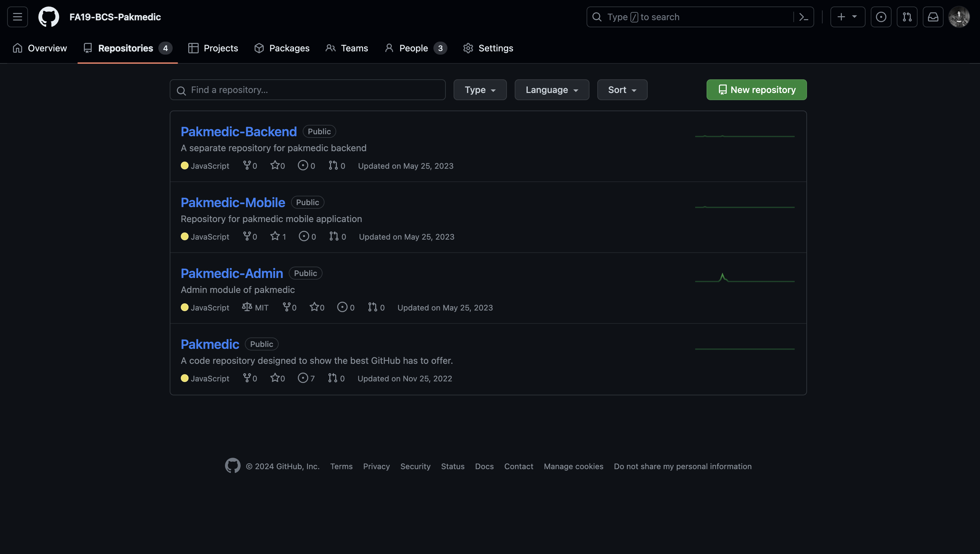This screenshot has height=554, width=980.
Task: Click the description 'Admin module of pakmedic'
Action: pos(238,290)
